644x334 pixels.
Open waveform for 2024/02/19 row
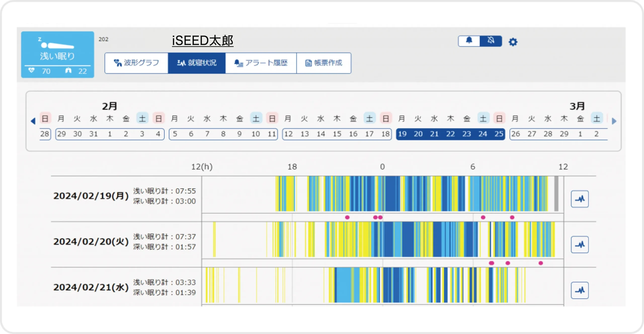pos(579,199)
